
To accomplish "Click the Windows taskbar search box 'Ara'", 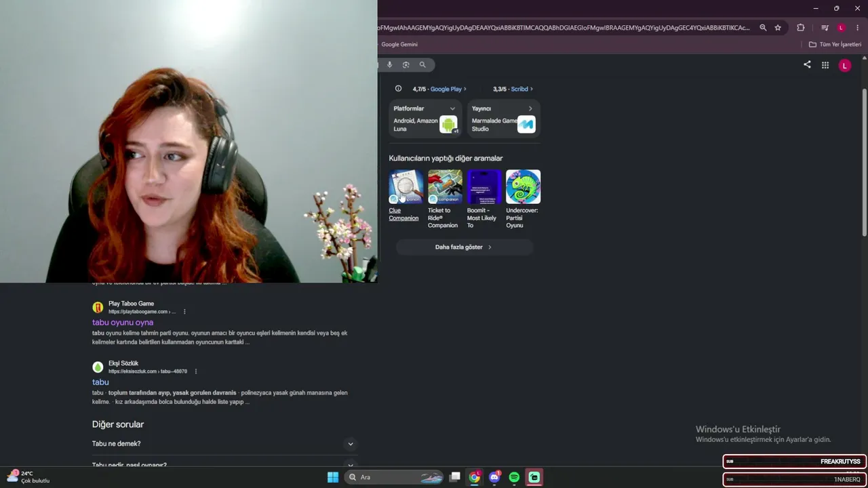I will click(x=394, y=477).
